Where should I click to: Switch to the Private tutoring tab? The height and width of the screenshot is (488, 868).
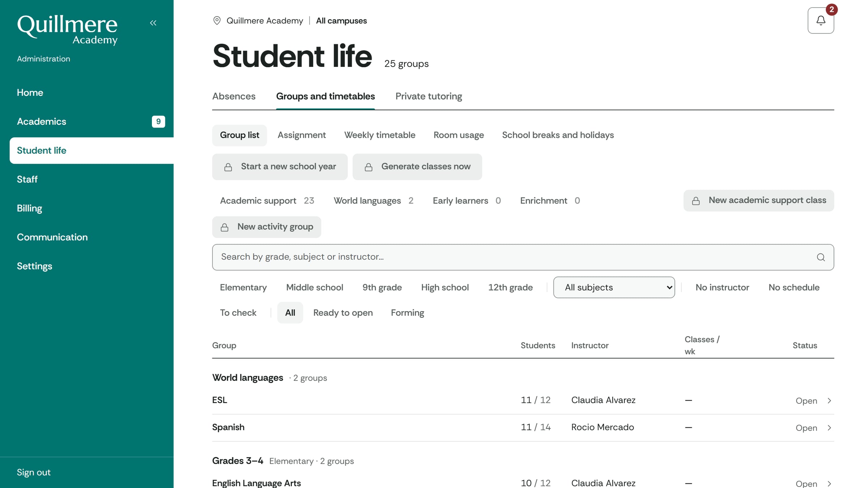click(429, 96)
